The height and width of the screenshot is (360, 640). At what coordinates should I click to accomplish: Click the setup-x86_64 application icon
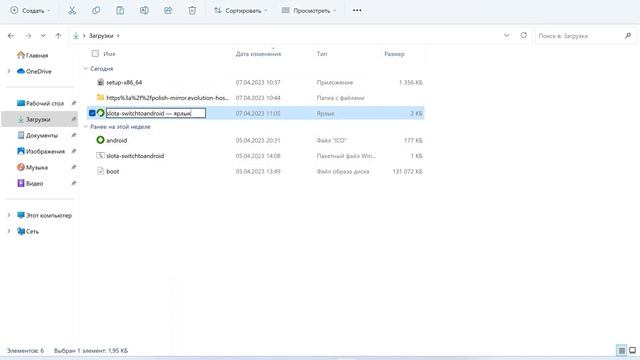click(100, 82)
